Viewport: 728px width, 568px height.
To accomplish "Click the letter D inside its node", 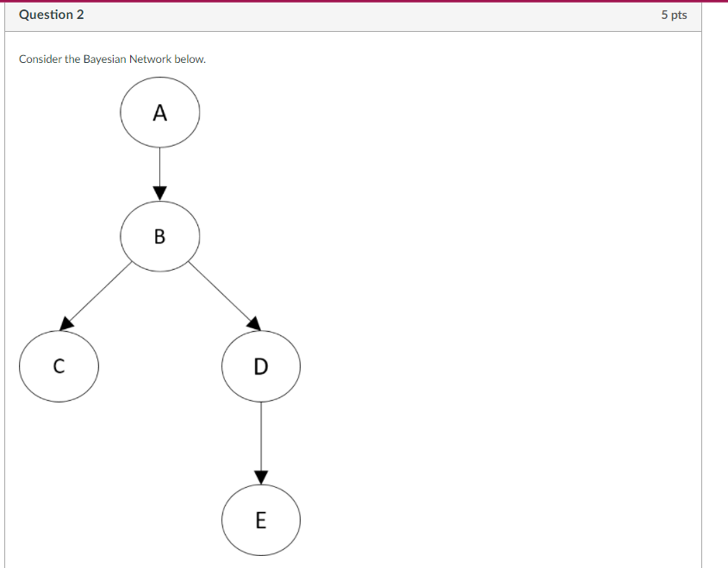I will tap(261, 365).
